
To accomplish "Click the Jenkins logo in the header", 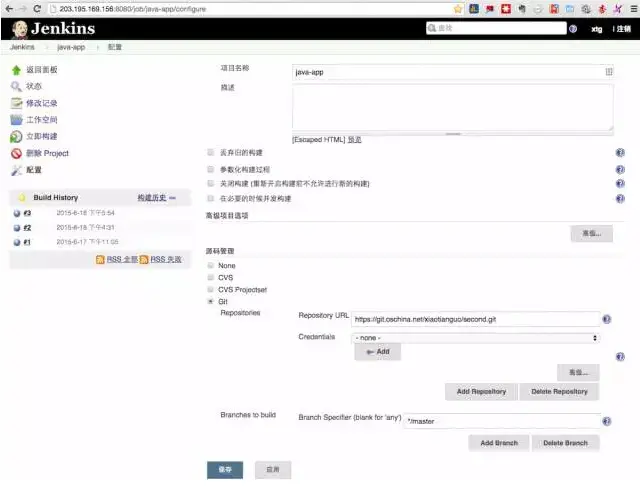I will tap(53, 29).
